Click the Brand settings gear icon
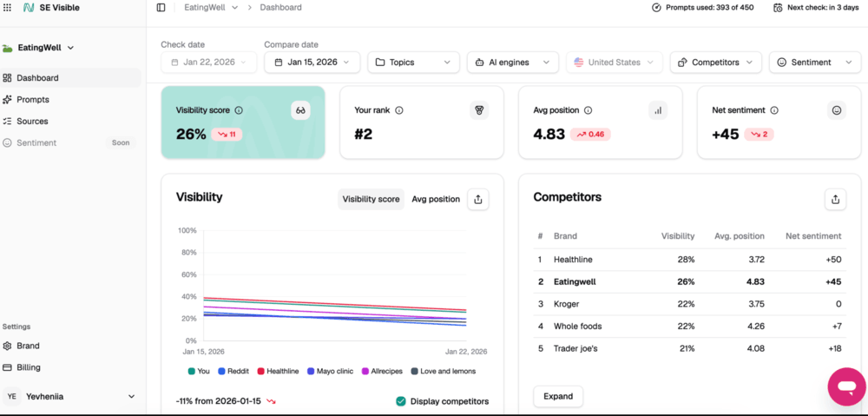The width and height of the screenshot is (868, 416). click(x=7, y=346)
